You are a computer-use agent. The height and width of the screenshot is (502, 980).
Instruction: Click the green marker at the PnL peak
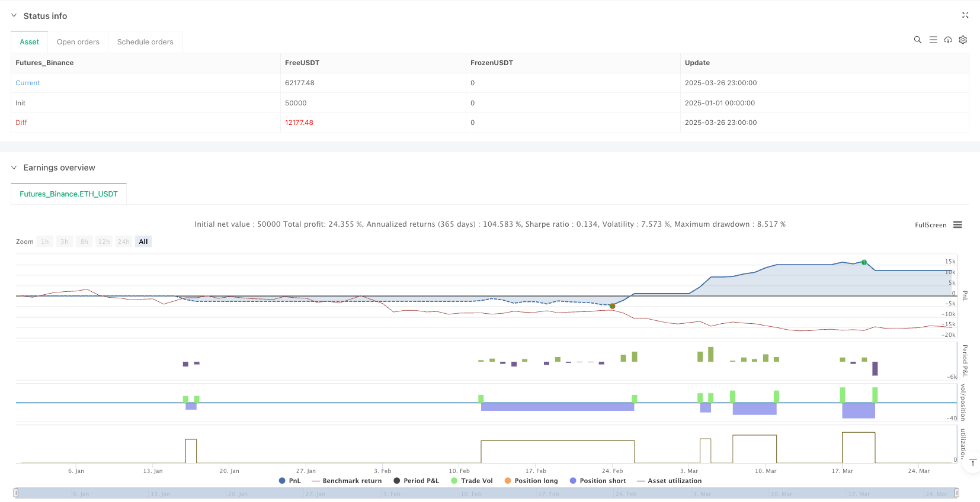864,262
